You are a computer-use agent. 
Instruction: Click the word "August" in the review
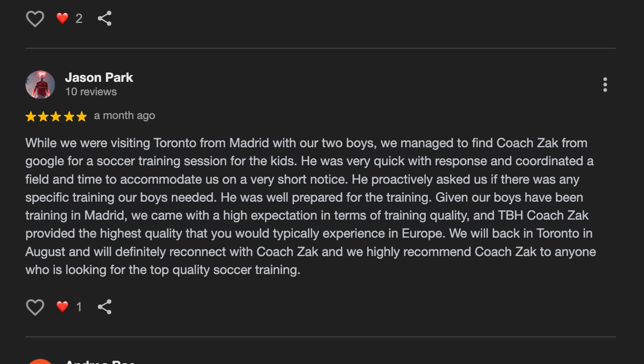pos(45,252)
